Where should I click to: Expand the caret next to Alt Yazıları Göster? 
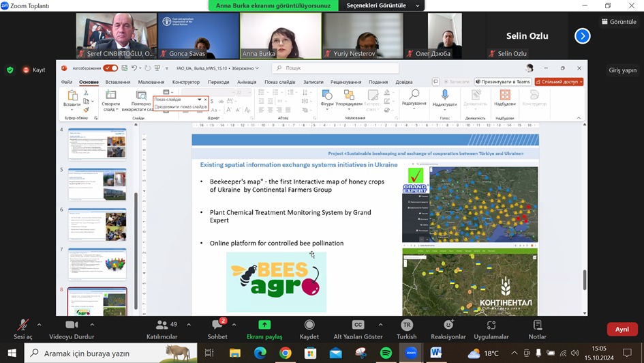[x=380, y=325]
